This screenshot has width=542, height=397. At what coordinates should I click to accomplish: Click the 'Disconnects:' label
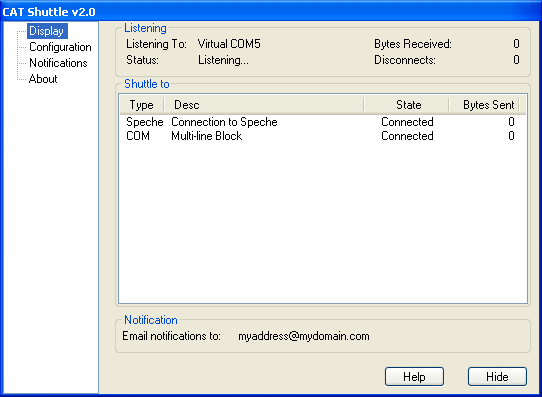point(405,60)
